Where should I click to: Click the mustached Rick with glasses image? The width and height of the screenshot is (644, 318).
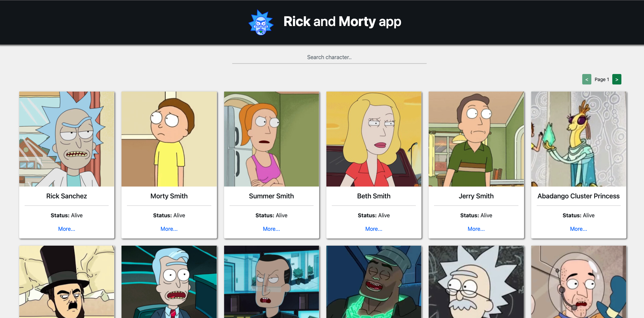(x=476, y=282)
